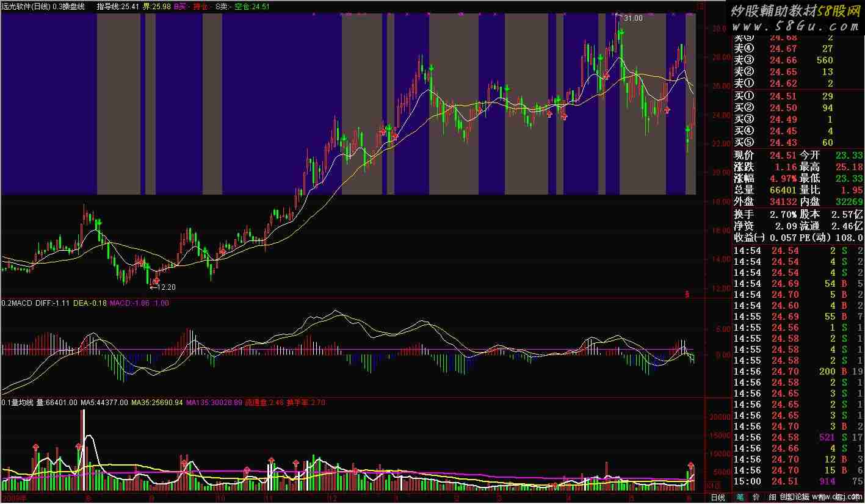Click the 量:66401.00 volume value

[x=57, y=403]
